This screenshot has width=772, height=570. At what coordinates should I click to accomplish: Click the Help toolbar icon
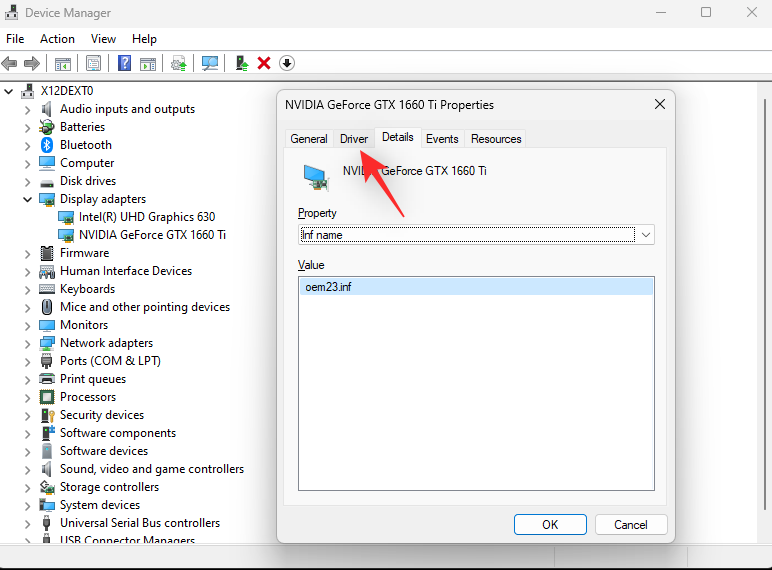click(124, 63)
